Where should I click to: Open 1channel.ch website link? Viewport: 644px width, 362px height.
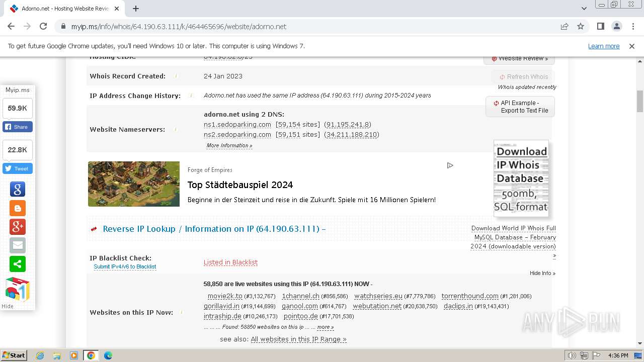pos(300,296)
